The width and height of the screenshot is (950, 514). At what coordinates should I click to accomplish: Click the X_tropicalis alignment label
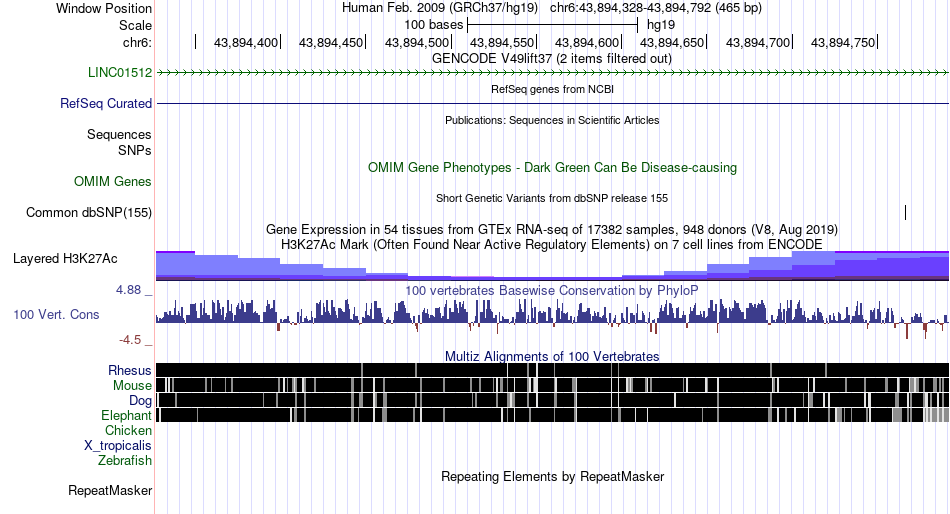point(118,445)
